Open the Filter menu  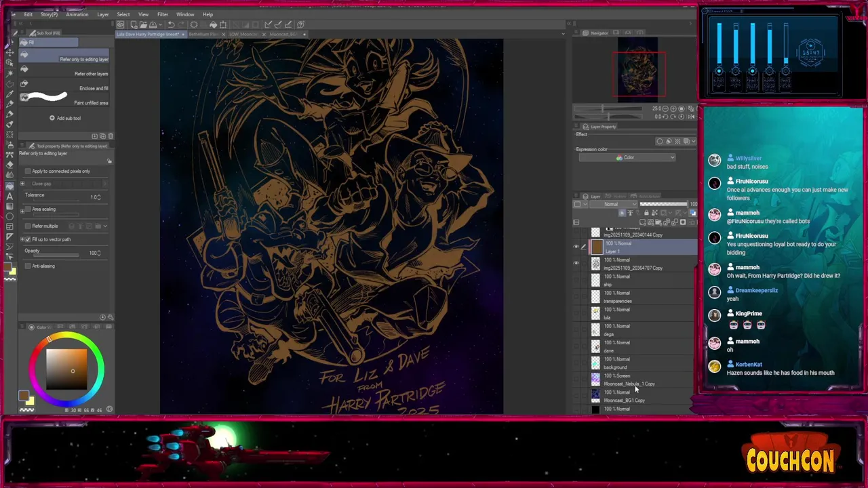click(163, 14)
